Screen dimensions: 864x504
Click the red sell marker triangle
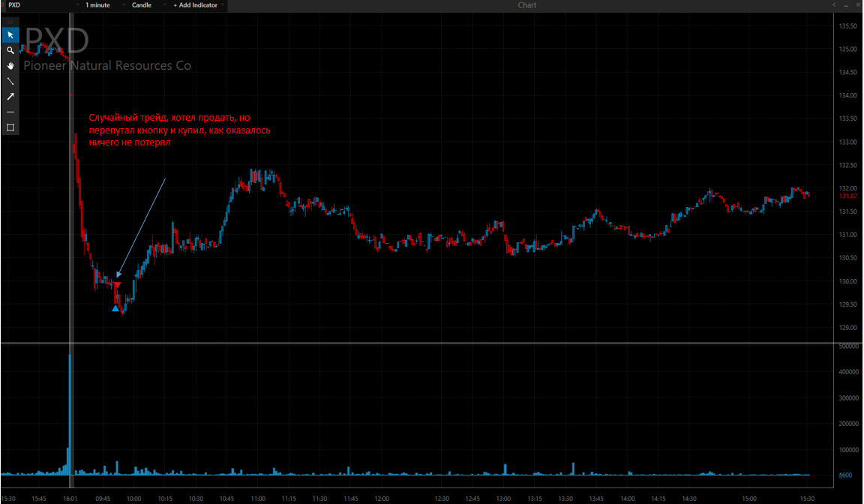click(117, 285)
